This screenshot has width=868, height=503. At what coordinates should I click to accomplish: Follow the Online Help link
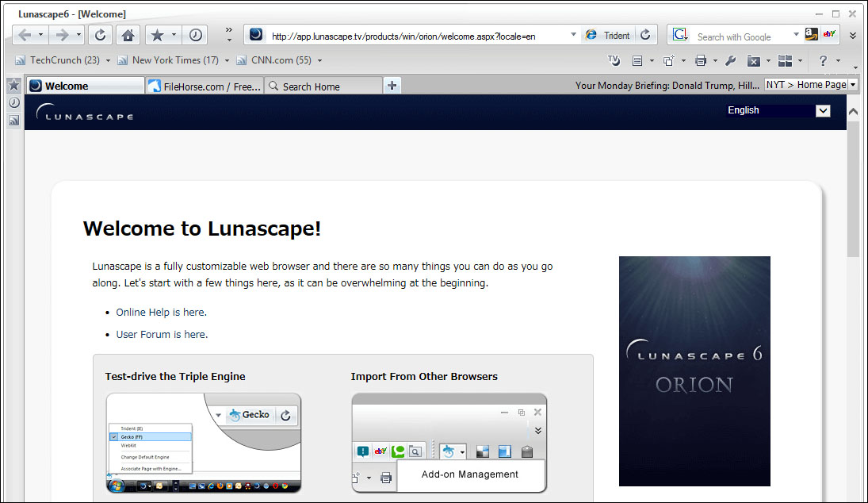tap(161, 313)
